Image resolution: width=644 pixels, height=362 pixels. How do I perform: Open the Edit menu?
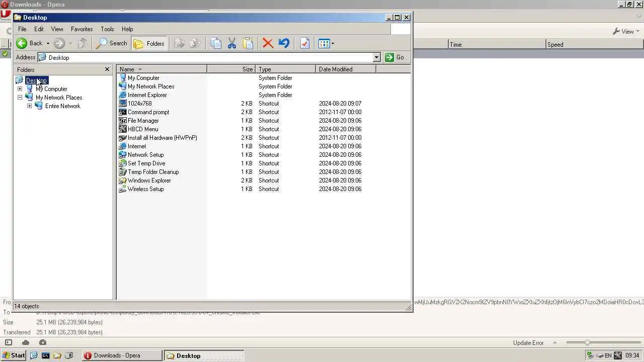39,29
